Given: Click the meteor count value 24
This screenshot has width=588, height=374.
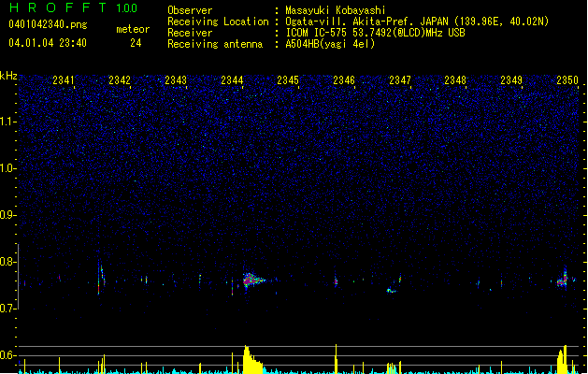Looking at the screenshot, I should [136, 43].
